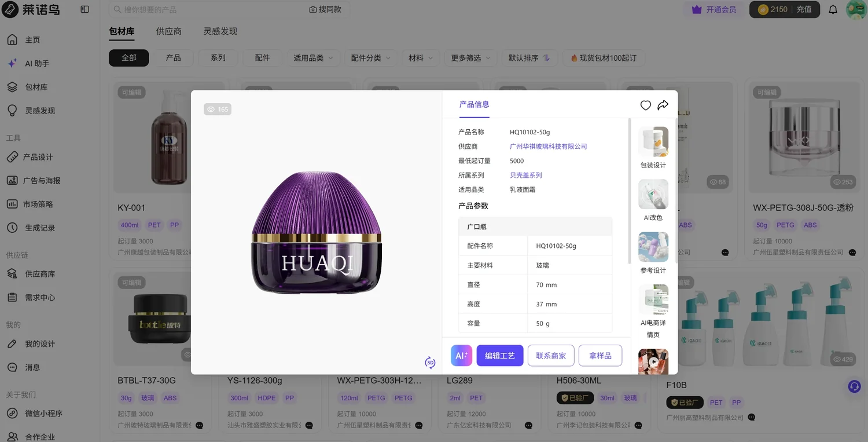Change the 默认排序 sorting

coord(529,58)
